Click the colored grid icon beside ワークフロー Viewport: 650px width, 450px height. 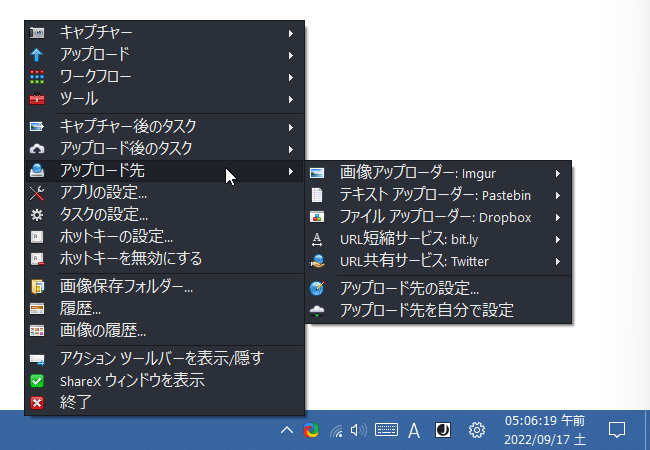(37, 77)
